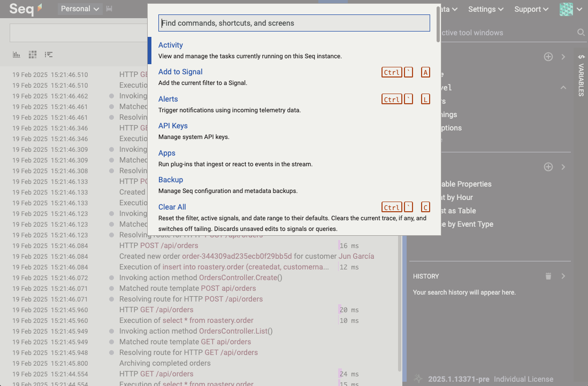Click 'Execution of insert into roastery.order' event
The height and width of the screenshot is (386, 588).
224,267
